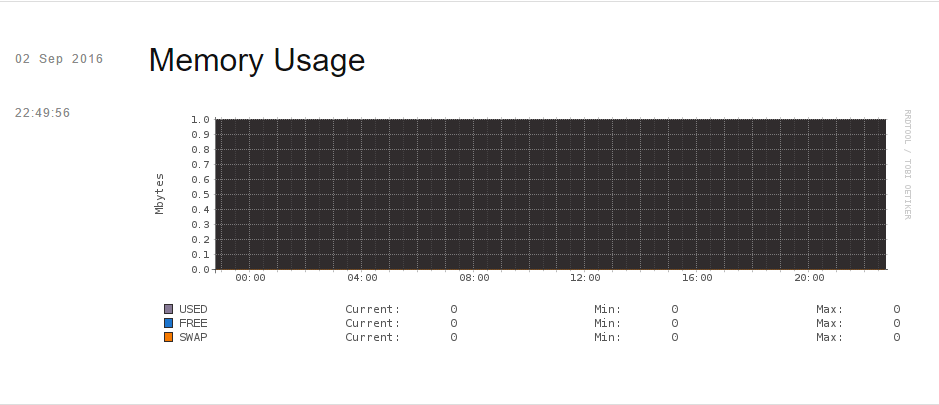The height and width of the screenshot is (405, 939).
Task: Click the dark memory graph area
Action: coord(550,194)
